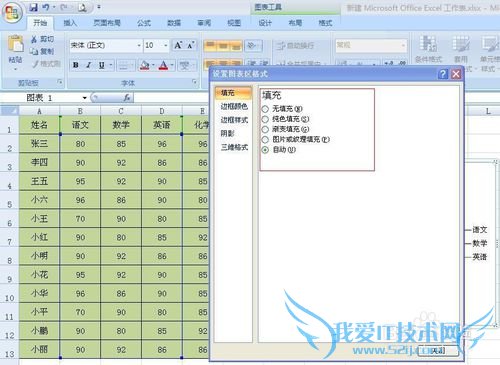The width and height of the screenshot is (500, 365).
Task: Switch to the 页面布局 (Page Layout) tab
Action: point(107,23)
